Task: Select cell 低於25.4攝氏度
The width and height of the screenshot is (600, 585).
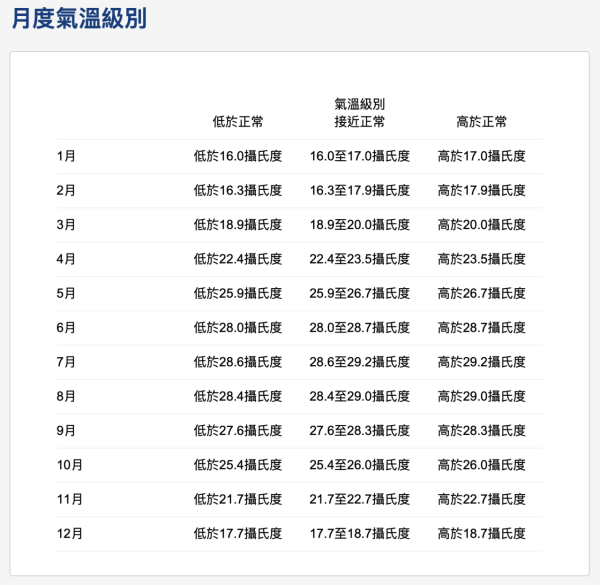Action: click(x=238, y=465)
